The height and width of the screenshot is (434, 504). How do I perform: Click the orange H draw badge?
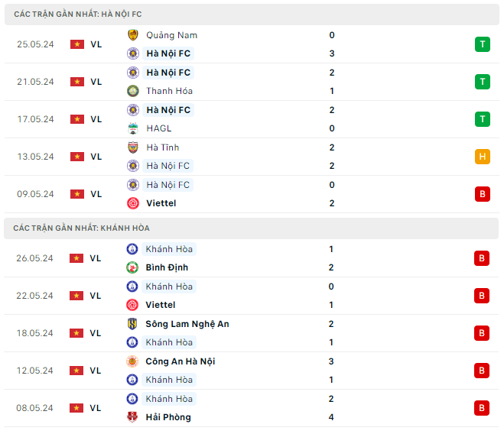tap(482, 157)
